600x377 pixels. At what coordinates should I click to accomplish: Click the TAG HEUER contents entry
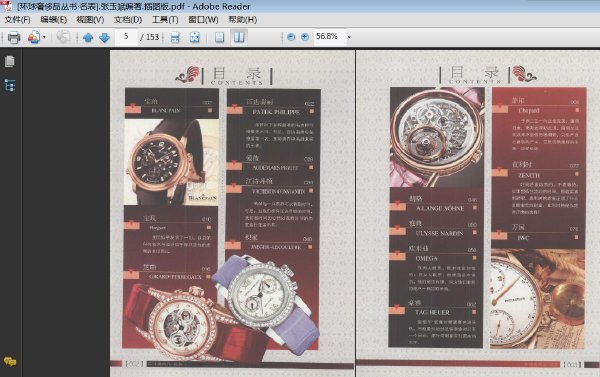click(432, 312)
